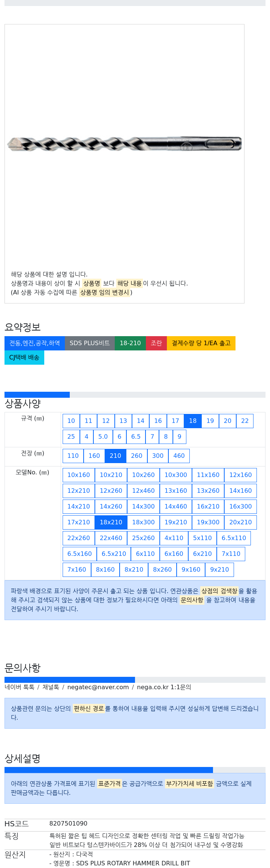The height and width of the screenshot is (868, 270).
Task: Click the negatec@naver.com email contact
Action: click(x=98, y=687)
